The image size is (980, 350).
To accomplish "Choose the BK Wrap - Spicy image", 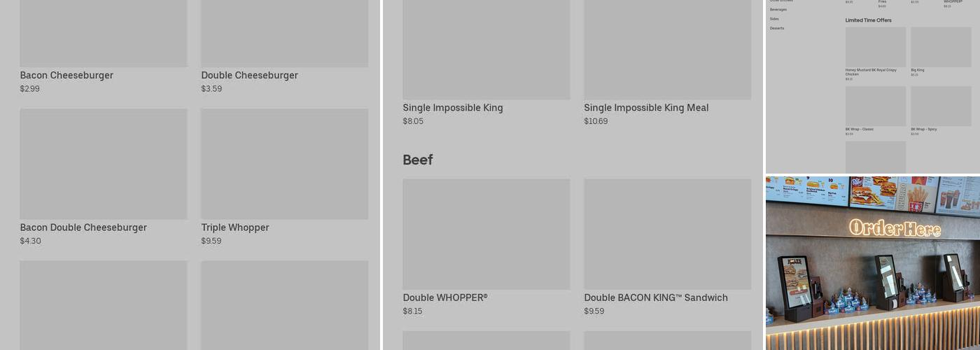I will (941, 106).
